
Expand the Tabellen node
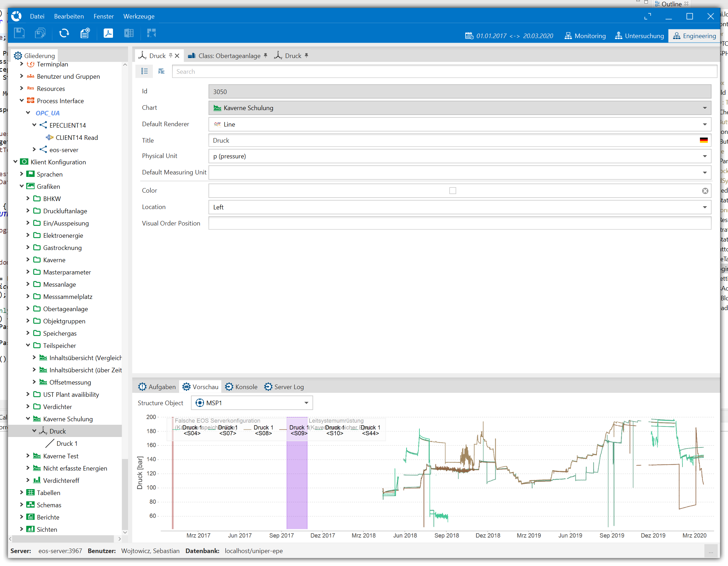click(22, 493)
